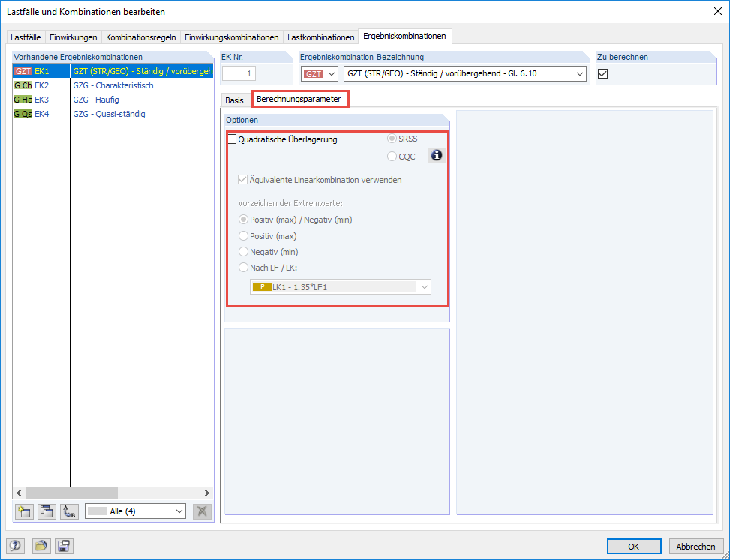Select EK3 GZG - Häufig row
The height and width of the screenshot is (560, 730).
113,100
